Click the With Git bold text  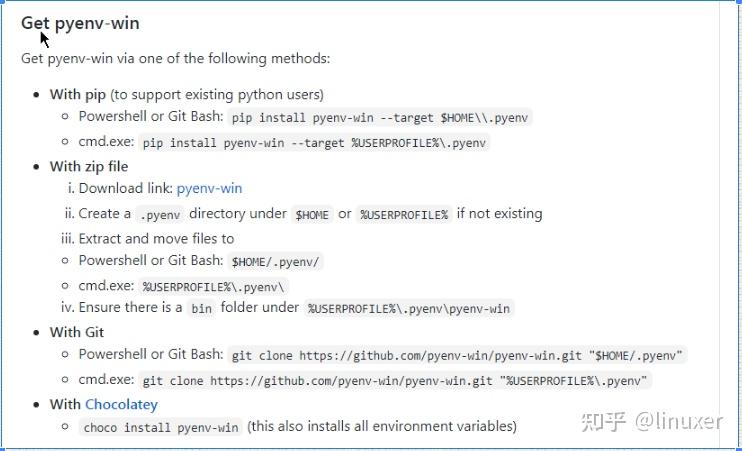[x=77, y=332]
